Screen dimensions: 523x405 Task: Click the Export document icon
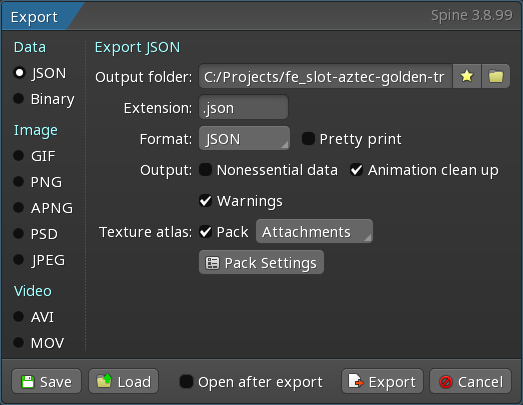point(356,381)
